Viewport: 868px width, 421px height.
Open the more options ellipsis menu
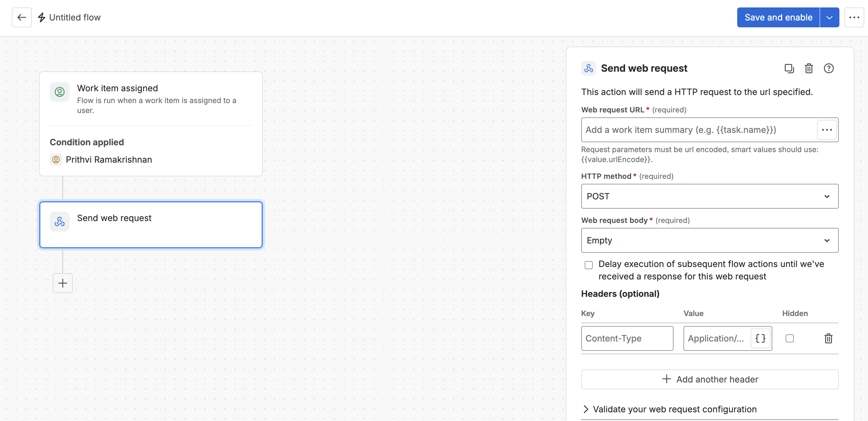point(854,17)
